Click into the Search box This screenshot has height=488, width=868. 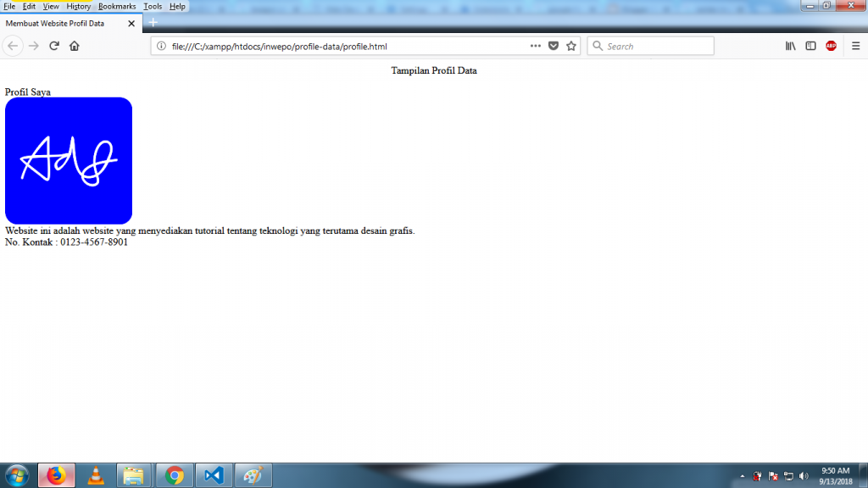[650, 46]
